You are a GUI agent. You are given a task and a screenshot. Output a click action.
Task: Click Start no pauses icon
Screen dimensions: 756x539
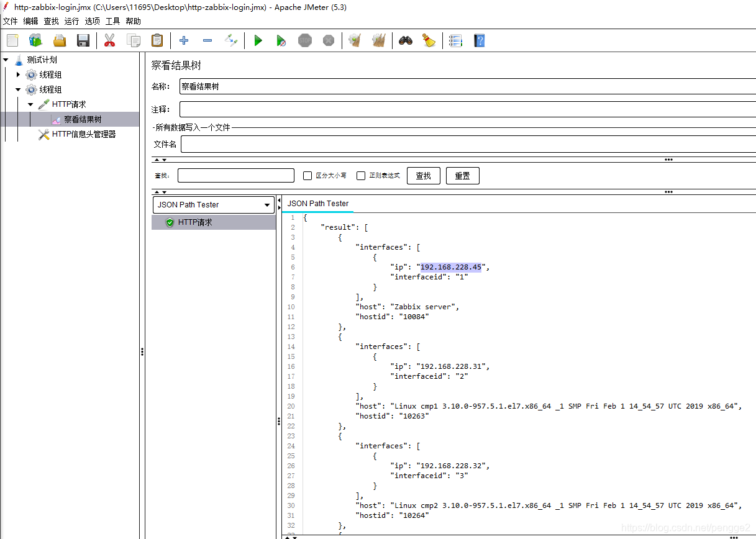281,40
